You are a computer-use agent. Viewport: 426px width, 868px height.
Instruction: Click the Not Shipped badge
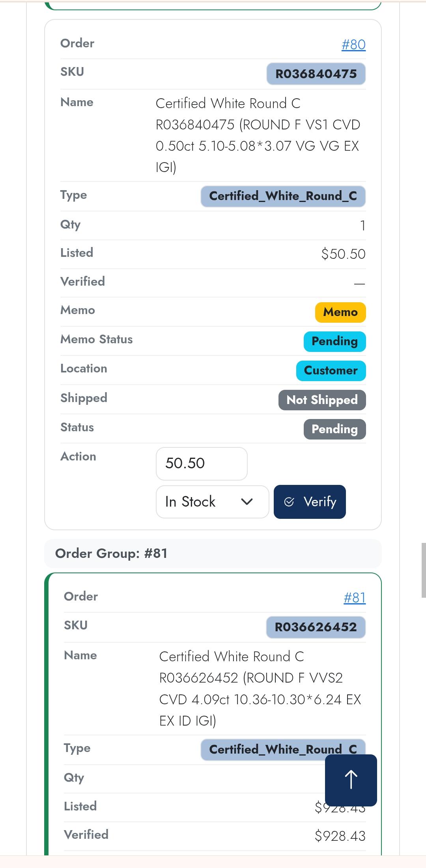coord(322,400)
